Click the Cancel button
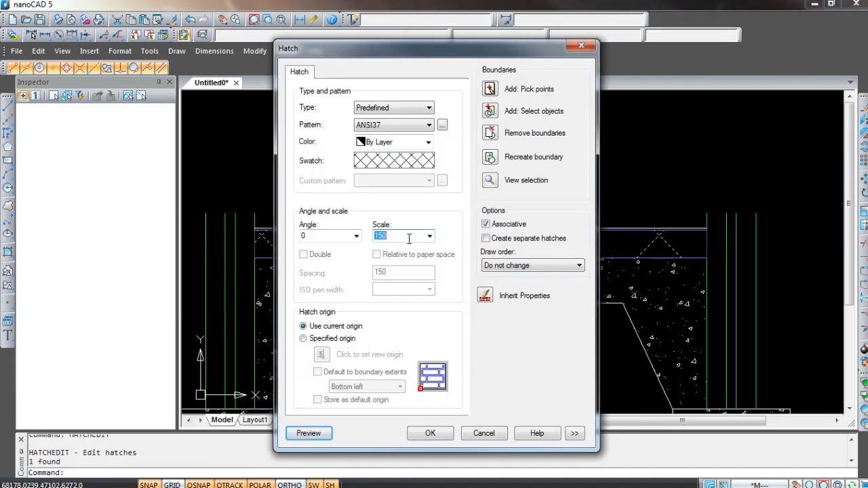The image size is (868, 488). pyautogui.click(x=484, y=433)
